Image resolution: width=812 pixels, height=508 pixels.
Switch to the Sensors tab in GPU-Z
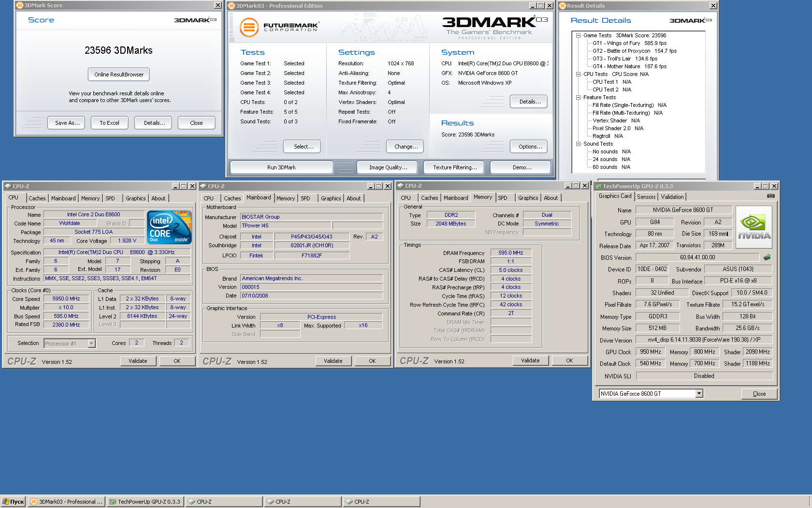pyautogui.click(x=646, y=197)
